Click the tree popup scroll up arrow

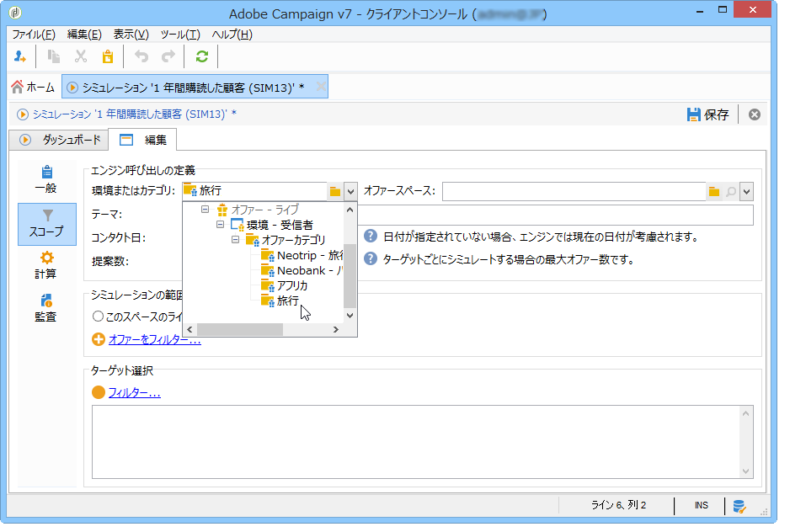coord(350,210)
